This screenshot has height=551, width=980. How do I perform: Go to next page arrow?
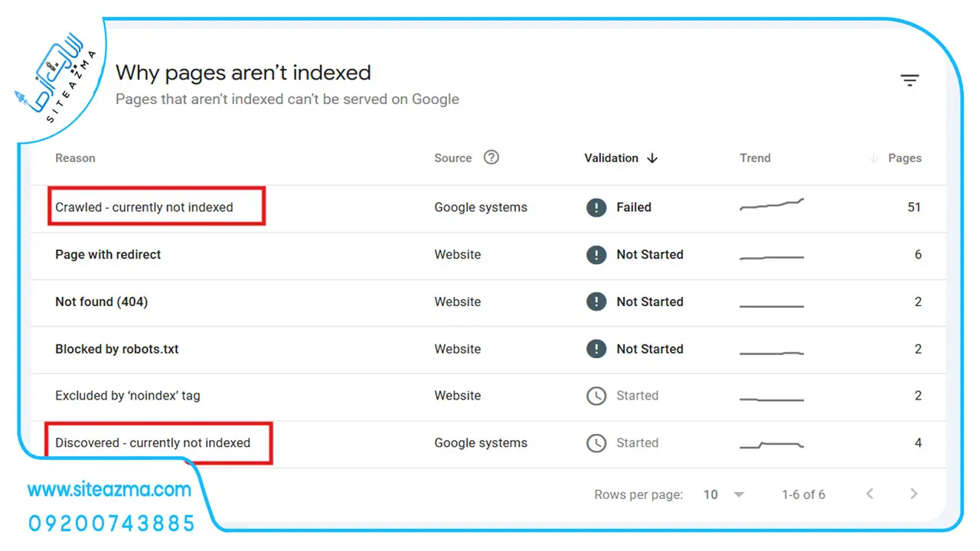point(913,494)
